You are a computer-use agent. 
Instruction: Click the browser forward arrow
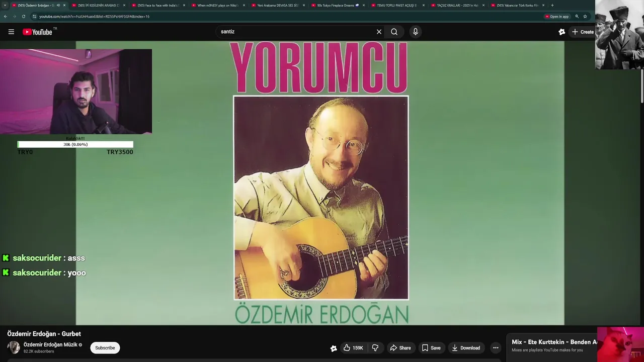[14, 16]
